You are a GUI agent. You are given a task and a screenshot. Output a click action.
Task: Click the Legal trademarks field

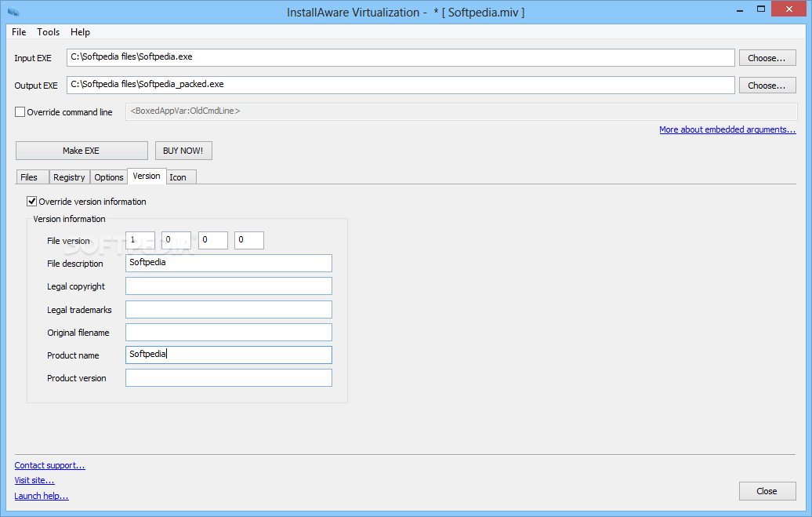pos(229,309)
